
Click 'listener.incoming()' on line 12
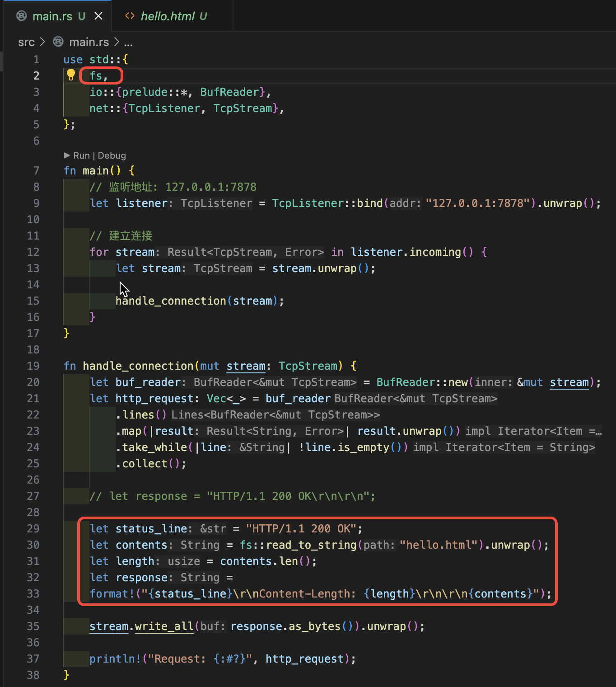pyautogui.click(x=412, y=252)
